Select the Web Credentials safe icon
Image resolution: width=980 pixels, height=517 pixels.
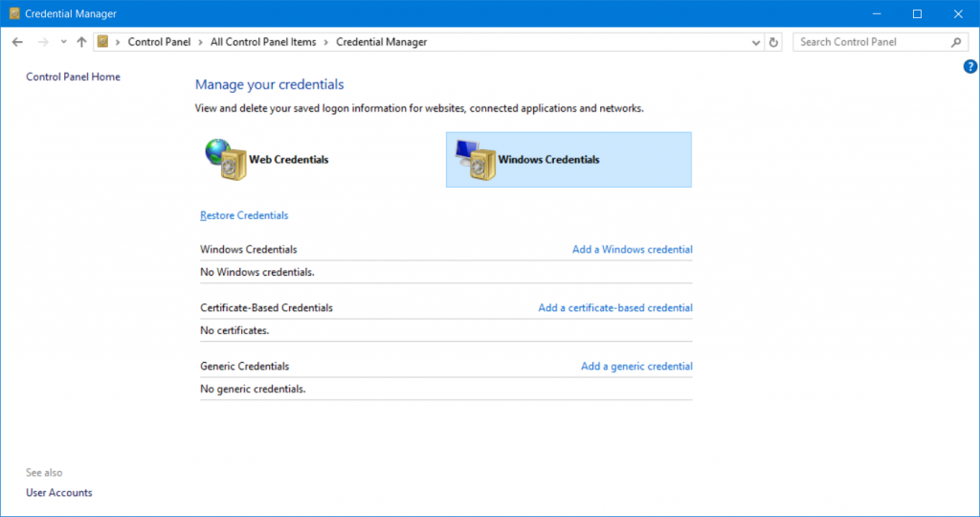coord(226,160)
